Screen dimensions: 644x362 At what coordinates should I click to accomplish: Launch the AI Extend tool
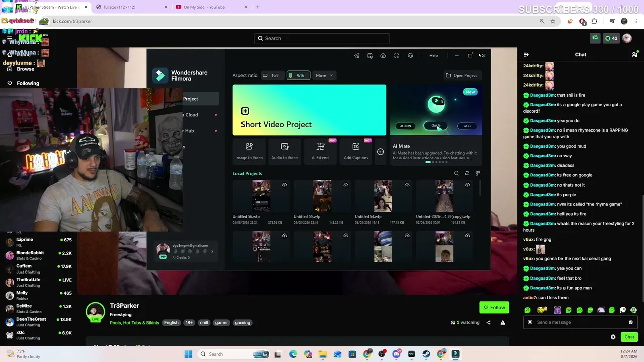[320, 151]
